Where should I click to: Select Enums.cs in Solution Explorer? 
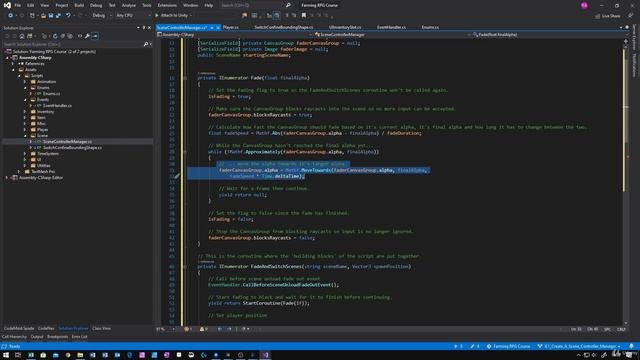[x=51, y=93]
